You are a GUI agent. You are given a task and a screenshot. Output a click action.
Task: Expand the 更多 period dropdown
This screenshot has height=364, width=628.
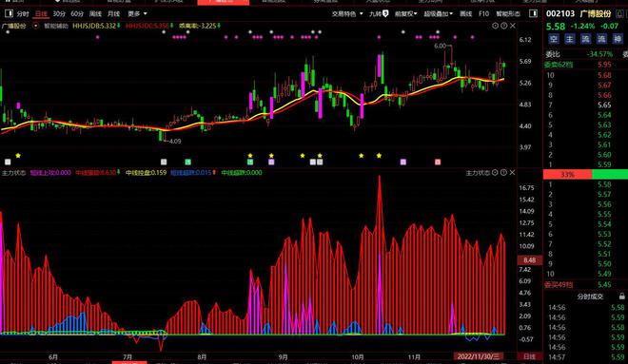(137, 13)
